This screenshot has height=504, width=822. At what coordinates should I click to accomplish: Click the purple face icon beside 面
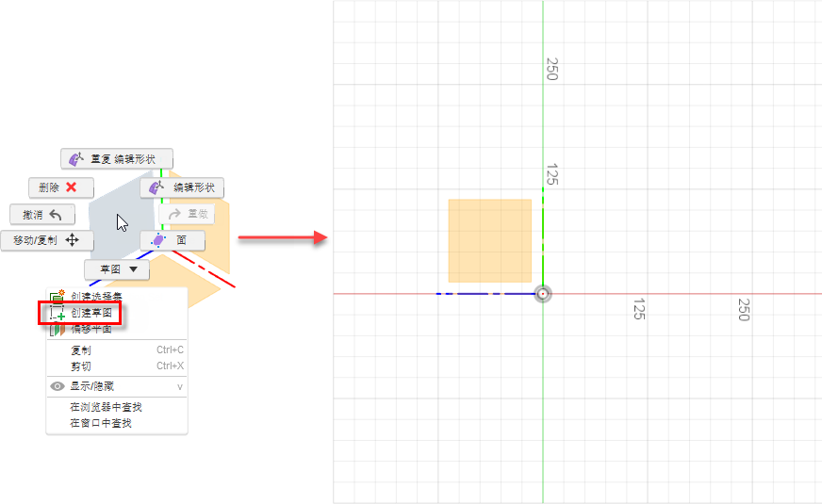(x=157, y=240)
